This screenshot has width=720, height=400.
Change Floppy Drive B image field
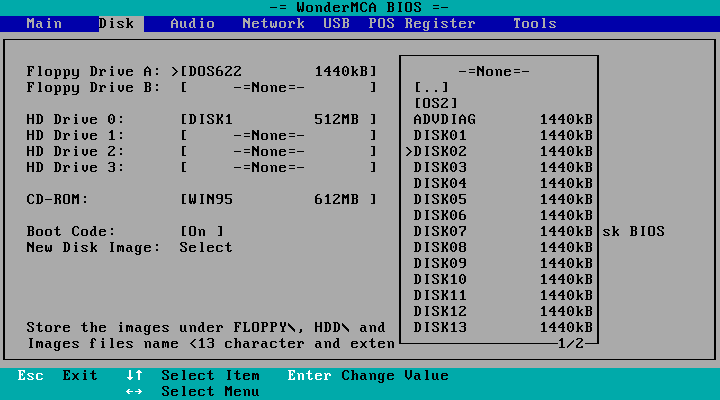pyautogui.click(x=278, y=87)
